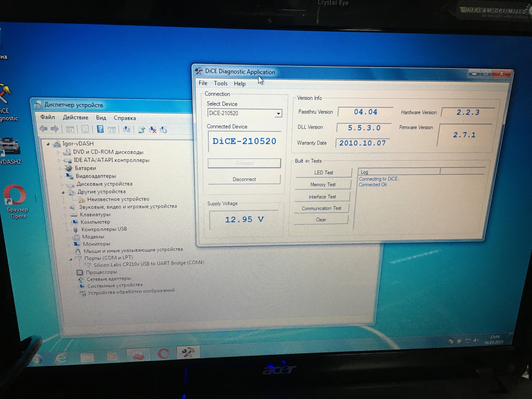
Task: Select Устройства обработки изображений item
Action: coord(131,292)
